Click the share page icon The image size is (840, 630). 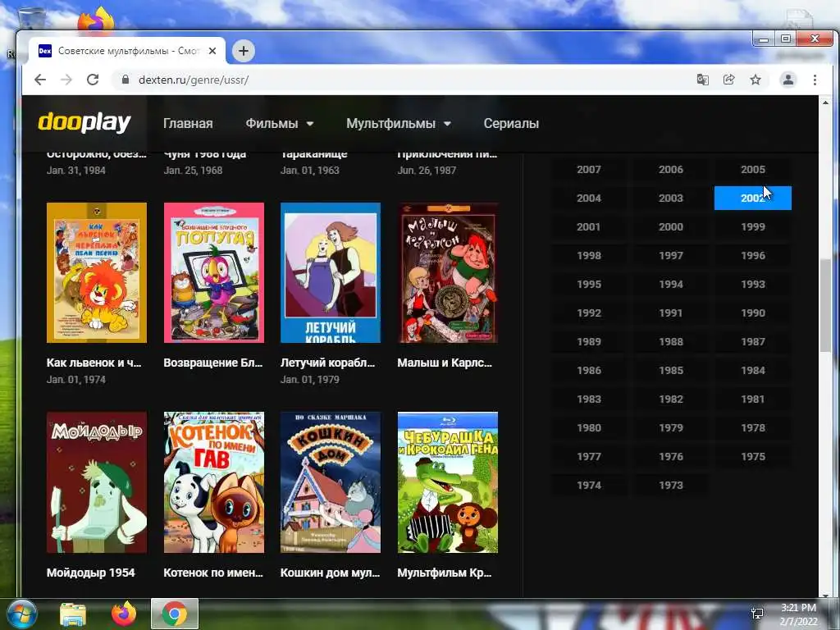point(728,80)
